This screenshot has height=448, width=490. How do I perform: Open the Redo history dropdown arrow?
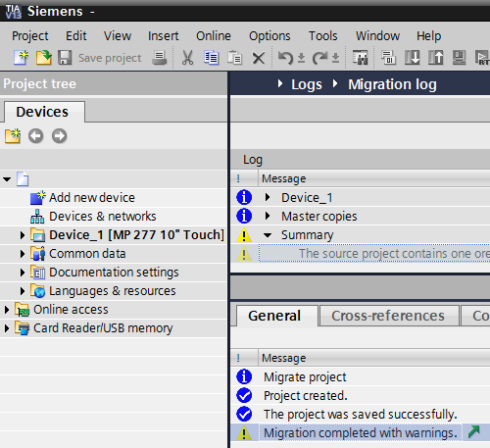tap(335, 59)
